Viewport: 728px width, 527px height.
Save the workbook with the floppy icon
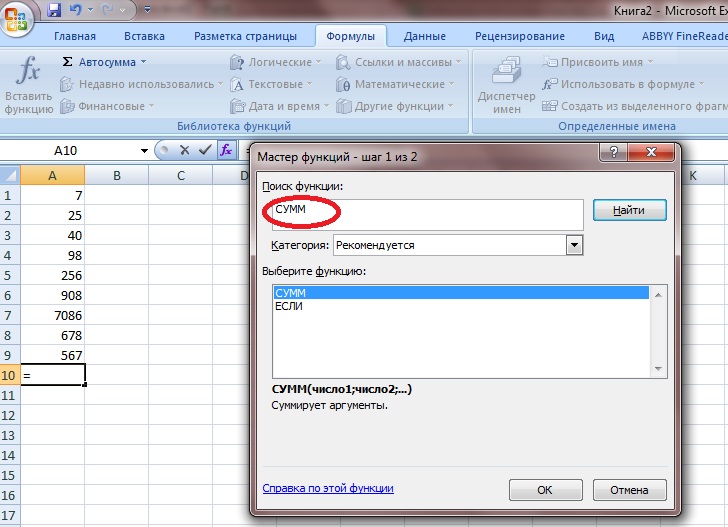pos(54,9)
